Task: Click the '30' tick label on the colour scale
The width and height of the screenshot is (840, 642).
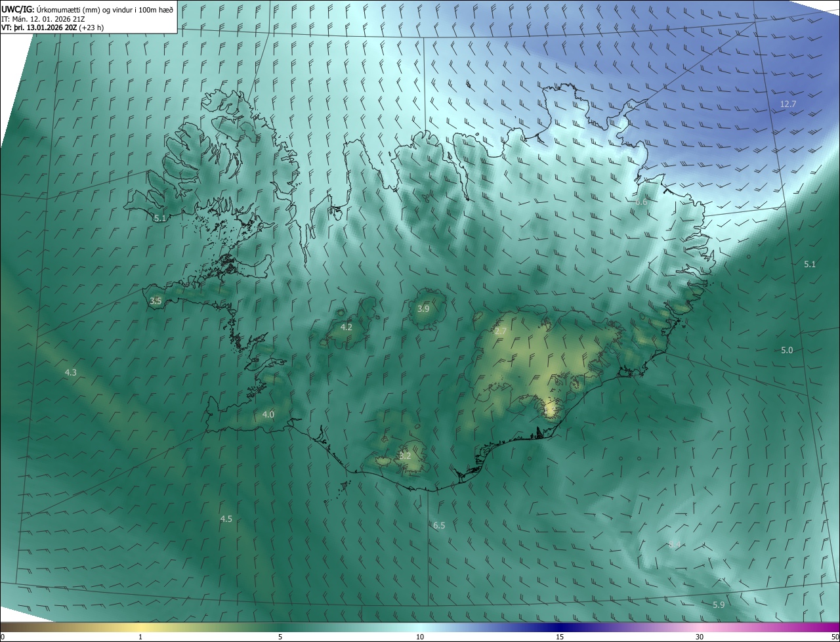Action: coord(700,637)
